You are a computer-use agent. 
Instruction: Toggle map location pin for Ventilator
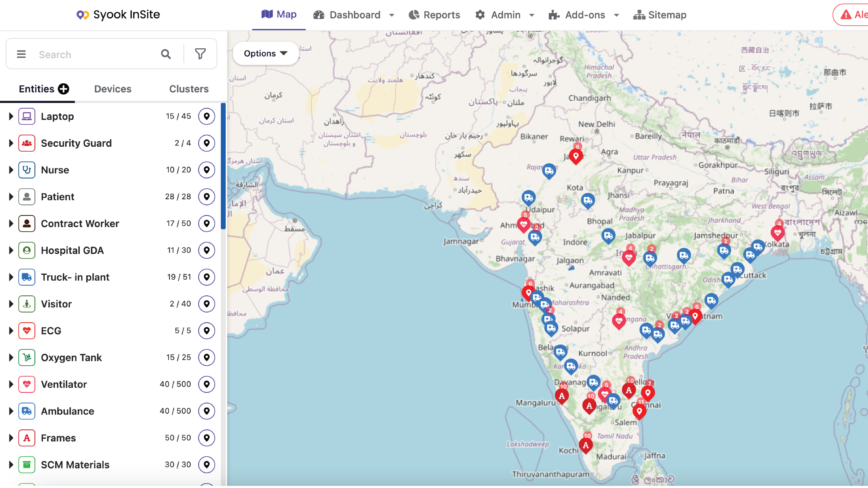(207, 384)
